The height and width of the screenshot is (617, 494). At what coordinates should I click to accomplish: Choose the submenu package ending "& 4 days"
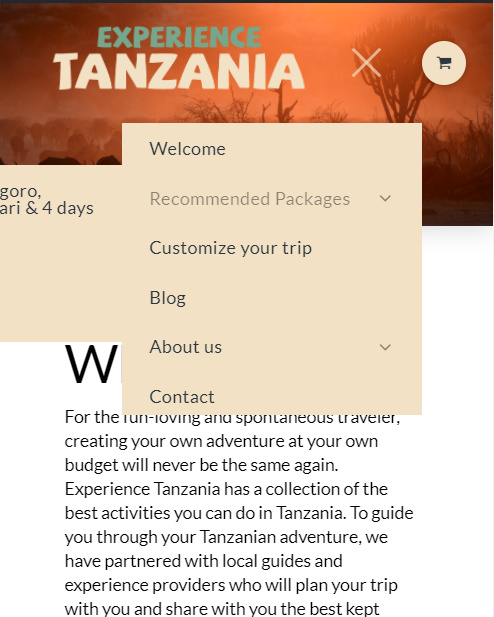[46, 200]
